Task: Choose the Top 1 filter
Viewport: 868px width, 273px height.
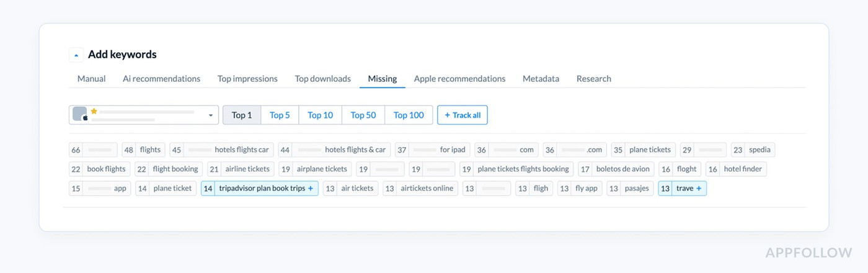Action: tap(242, 115)
